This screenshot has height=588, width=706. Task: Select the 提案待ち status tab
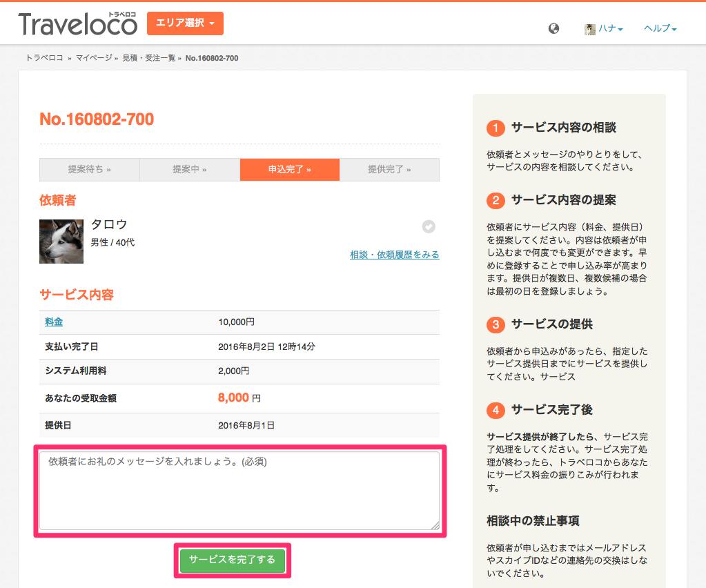[x=90, y=170]
